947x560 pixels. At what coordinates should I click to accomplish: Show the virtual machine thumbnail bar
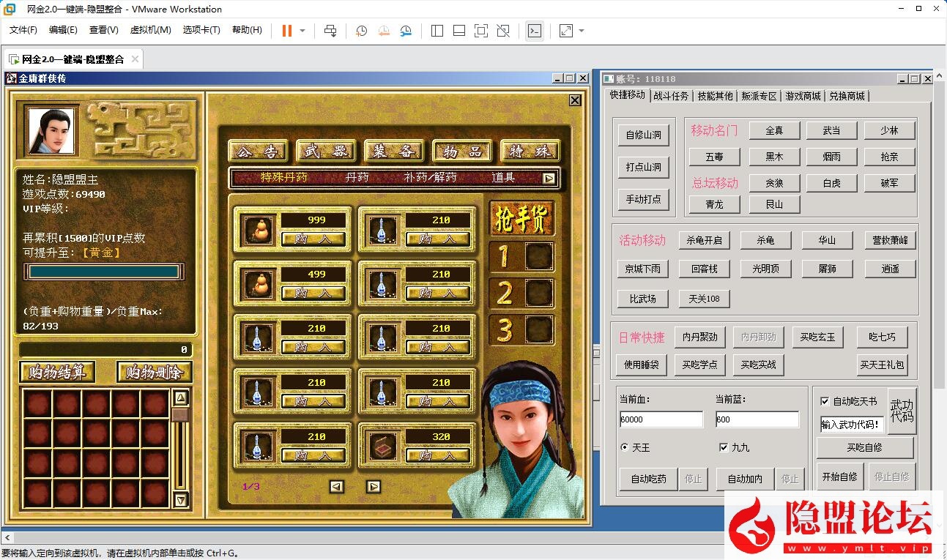pyautogui.click(x=458, y=31)
